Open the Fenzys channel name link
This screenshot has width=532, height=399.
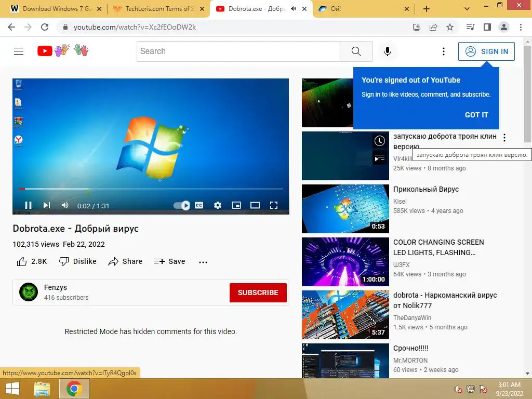(x=55, y=287)
